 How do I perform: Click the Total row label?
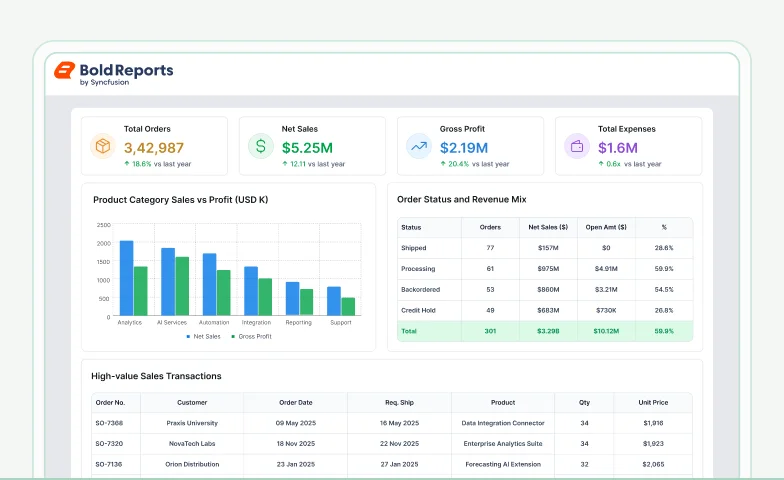point(408,331)
